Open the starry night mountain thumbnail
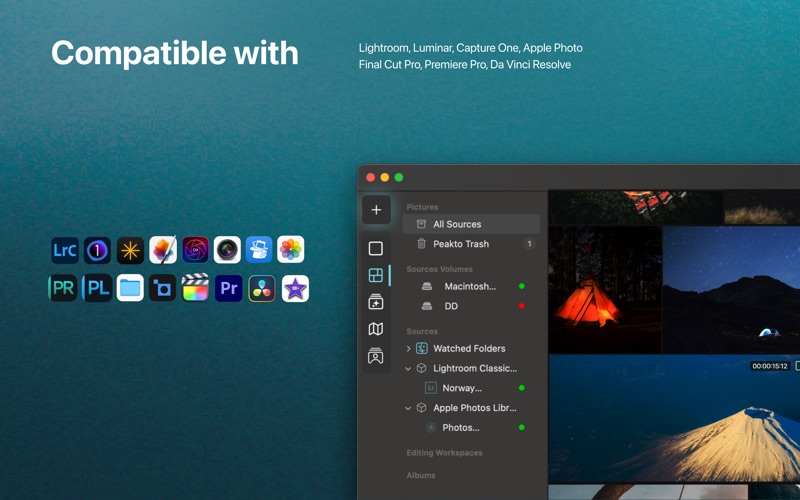 732,289
